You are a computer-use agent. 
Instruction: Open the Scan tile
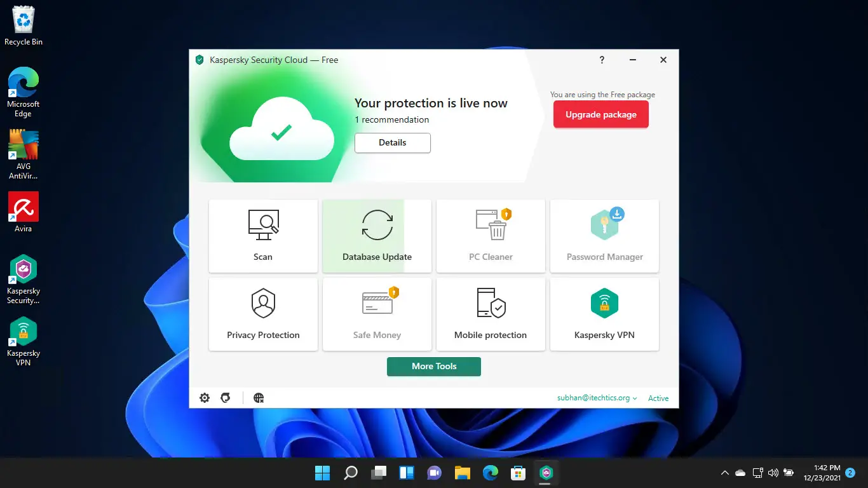tap(263, 236)
